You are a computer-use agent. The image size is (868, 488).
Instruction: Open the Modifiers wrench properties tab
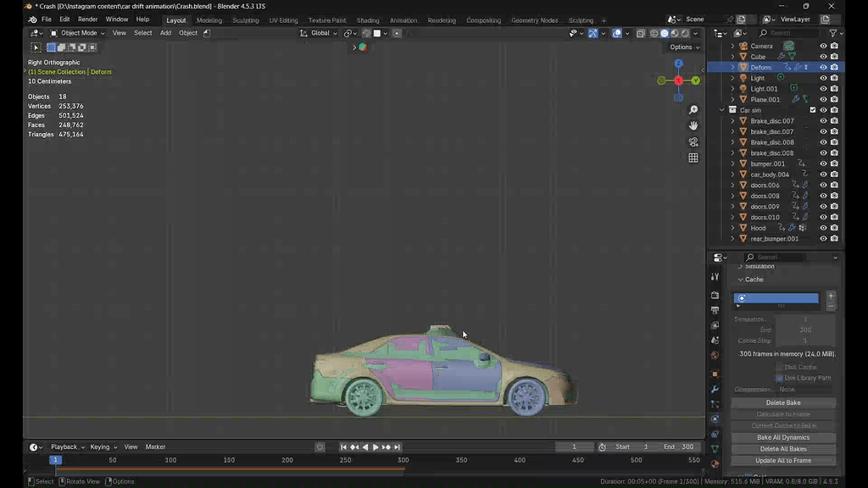point(715,389)
